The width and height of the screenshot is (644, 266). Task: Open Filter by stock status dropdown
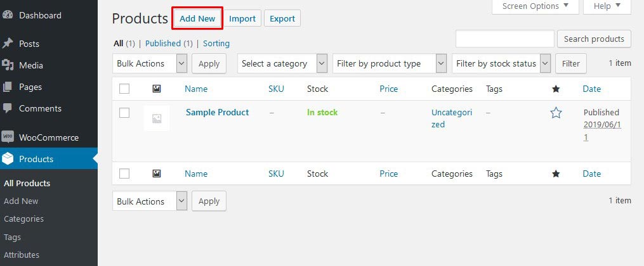click(x=501, y=63)
